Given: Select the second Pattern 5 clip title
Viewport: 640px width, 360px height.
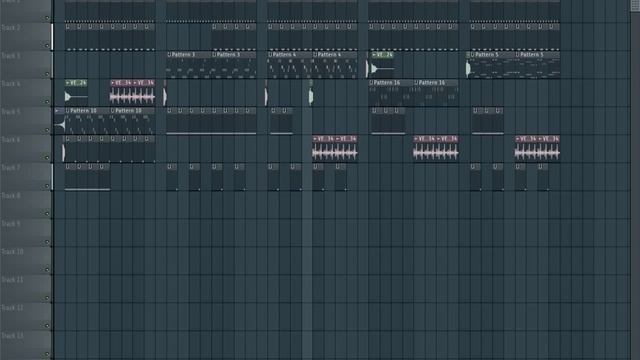Looking at the screenshot, I should tap(531, 54).
